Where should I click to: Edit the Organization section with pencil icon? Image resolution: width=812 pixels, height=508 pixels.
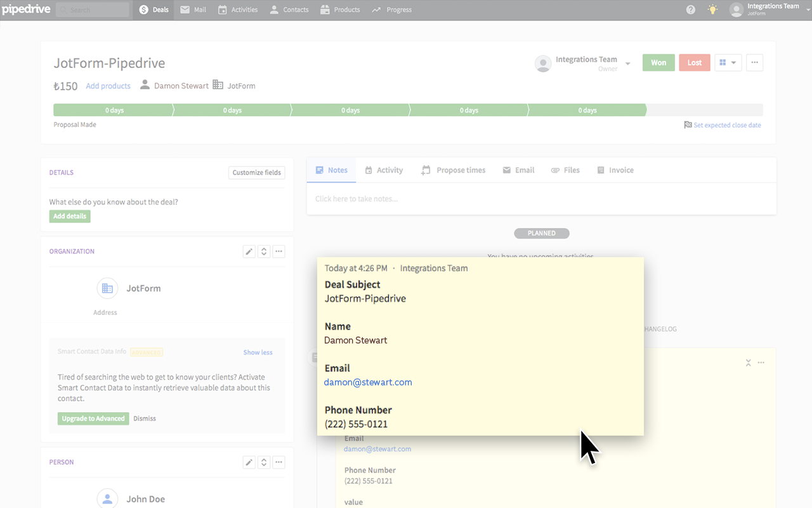click(249, 251)
